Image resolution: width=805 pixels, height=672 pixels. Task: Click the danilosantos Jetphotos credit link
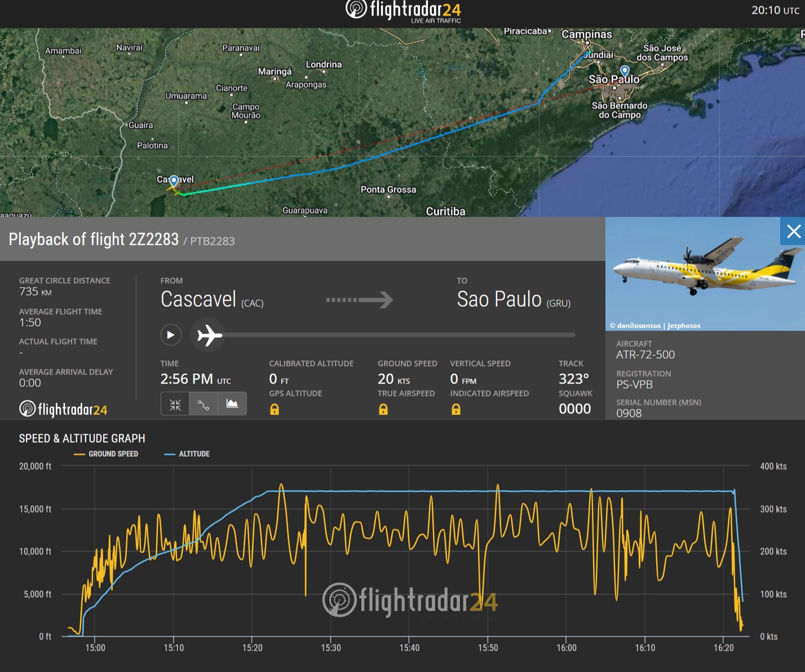coord(655,325)
